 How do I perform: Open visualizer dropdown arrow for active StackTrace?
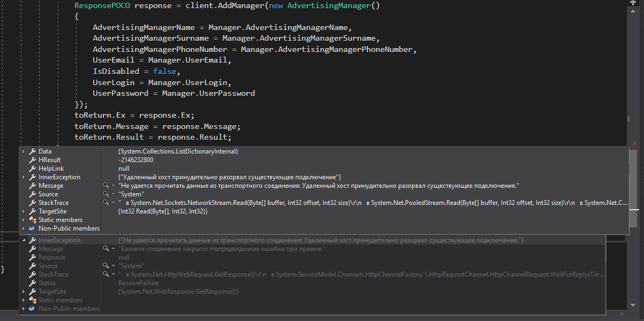tap(113, 203)
